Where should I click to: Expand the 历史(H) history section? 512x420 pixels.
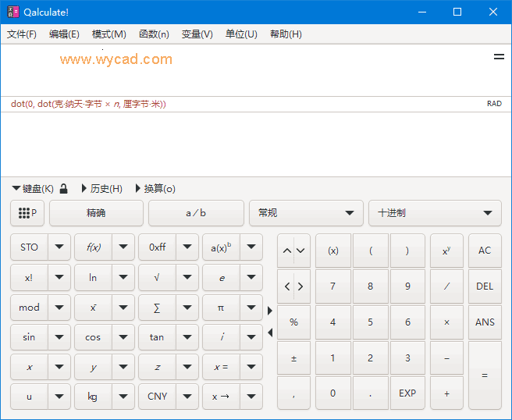click(x=102, y=188)
